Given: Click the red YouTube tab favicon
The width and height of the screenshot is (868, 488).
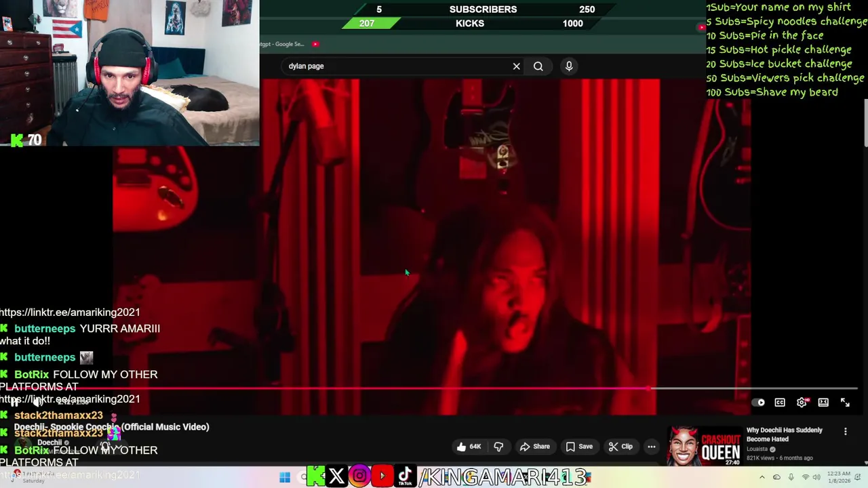Looking at the screenshot, I should (315, 44).
